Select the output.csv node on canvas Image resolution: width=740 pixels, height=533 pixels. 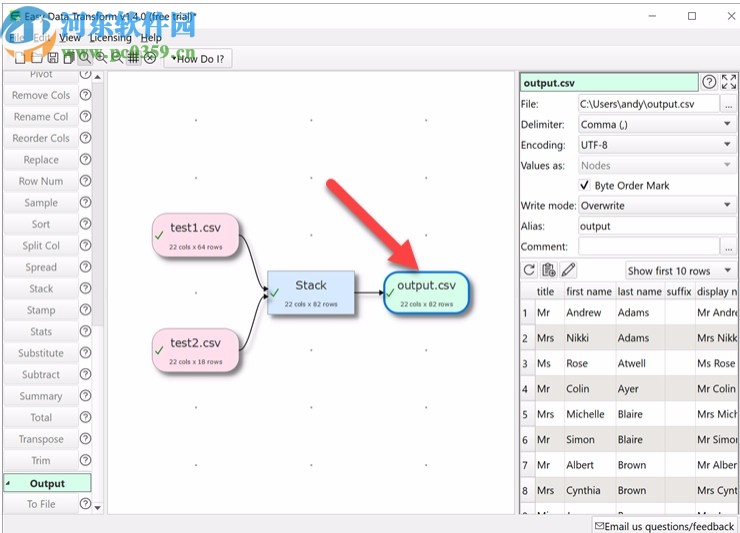click(426, 293)
